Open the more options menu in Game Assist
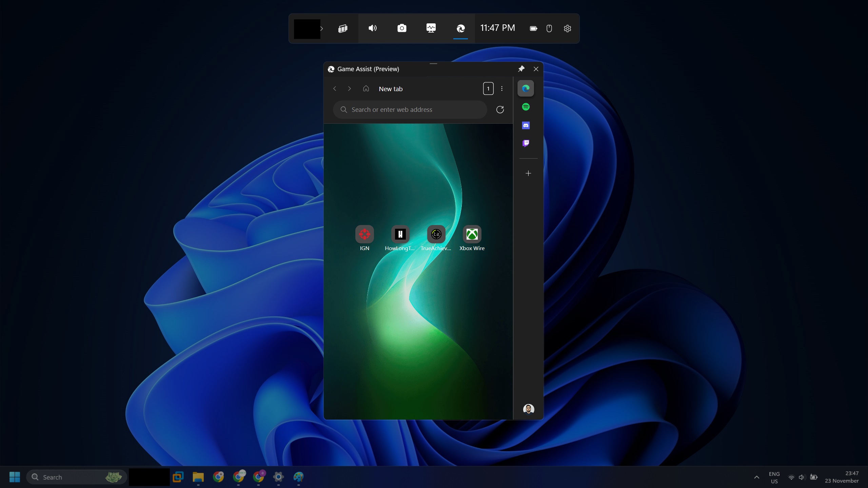This screenshot has width=868, height=488. pos(501,88)
